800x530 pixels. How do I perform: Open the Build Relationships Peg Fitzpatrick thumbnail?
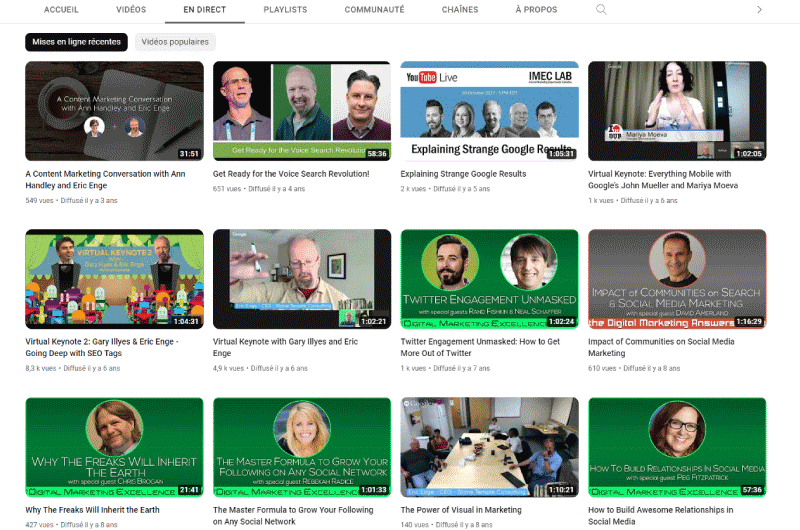pyautogui.click(x=677, y=447)
